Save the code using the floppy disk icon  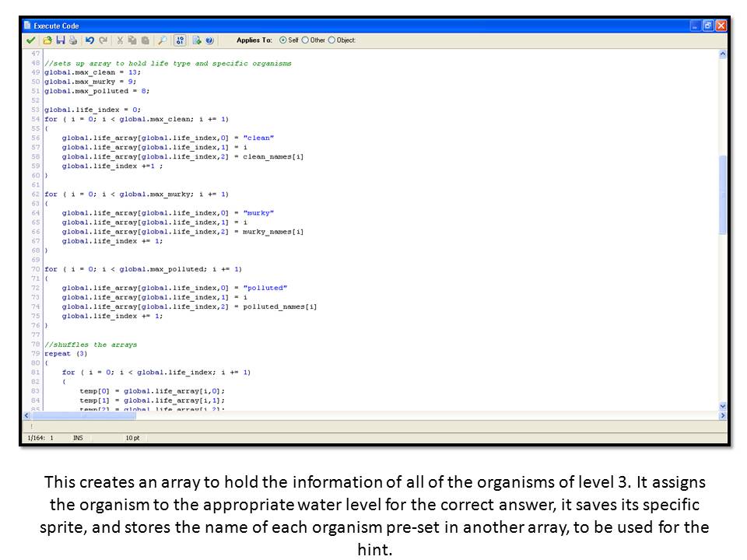tap(61, 40)
